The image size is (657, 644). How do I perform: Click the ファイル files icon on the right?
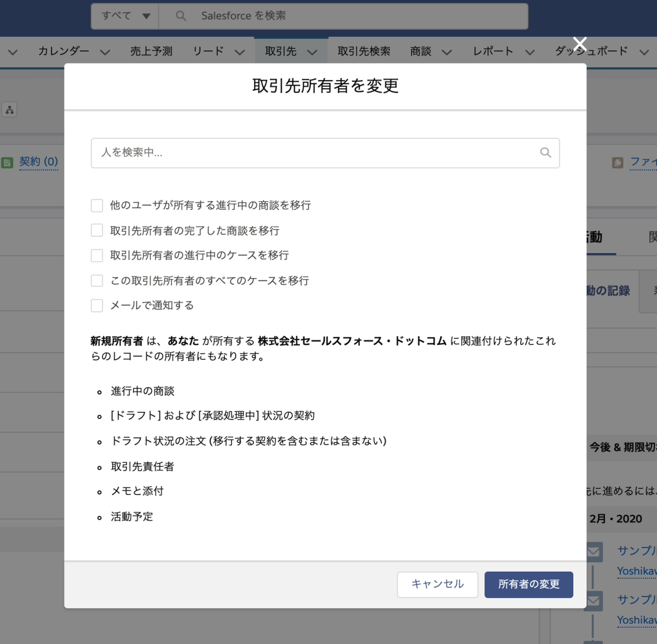pos(618,163)
